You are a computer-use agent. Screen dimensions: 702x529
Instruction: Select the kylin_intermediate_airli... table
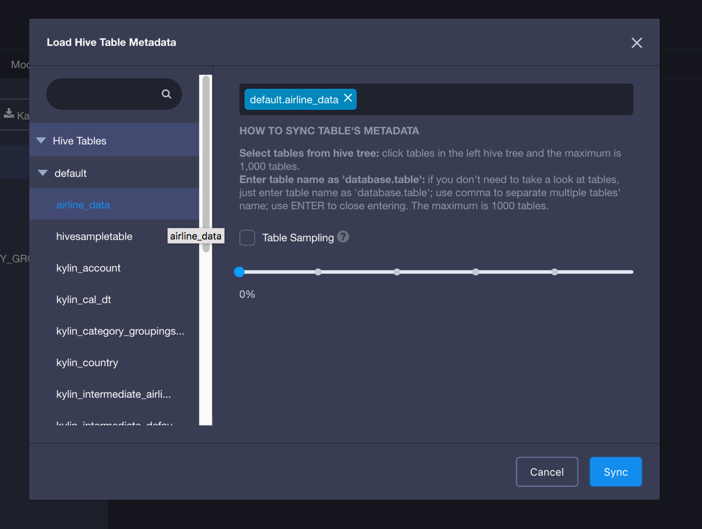(x=113, y=394)
